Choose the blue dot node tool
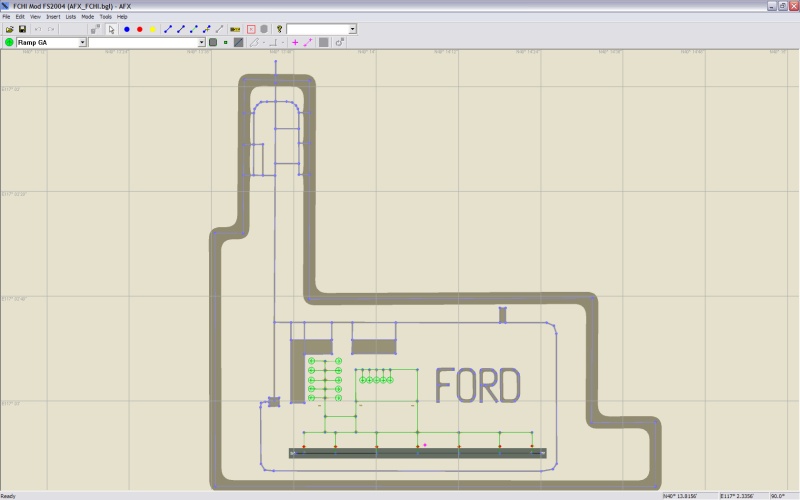Image resolution: width=800 pixels, height=500 pixels. [127, 29]
